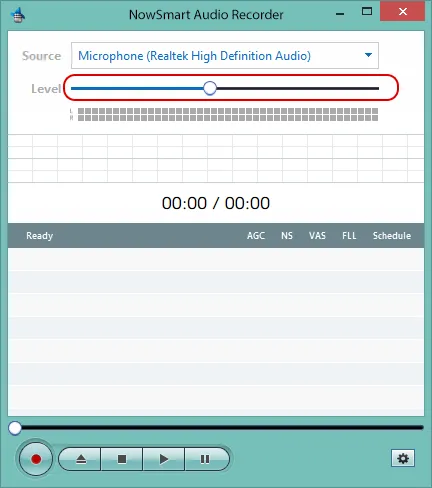The width and height of the screenshot is (432, 488).
Task: Toggle FLL option
Action: (349, 236)
